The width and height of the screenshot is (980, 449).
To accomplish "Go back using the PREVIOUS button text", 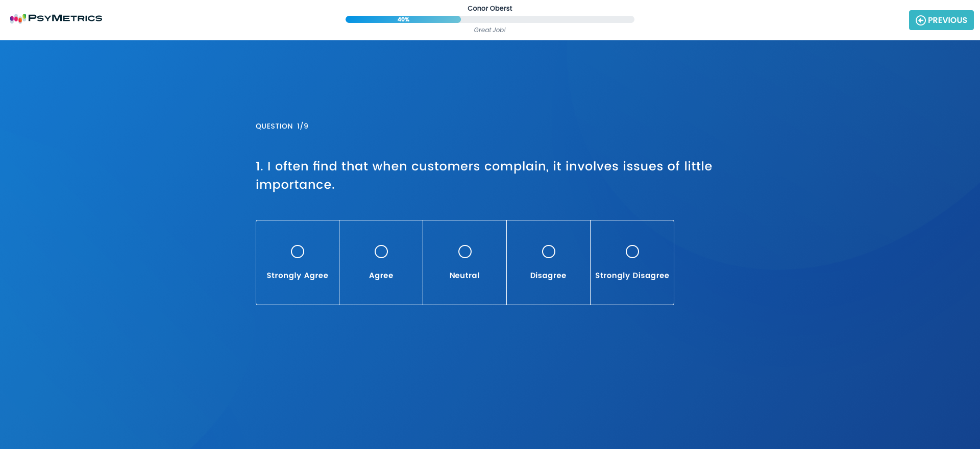I will 947,20.
